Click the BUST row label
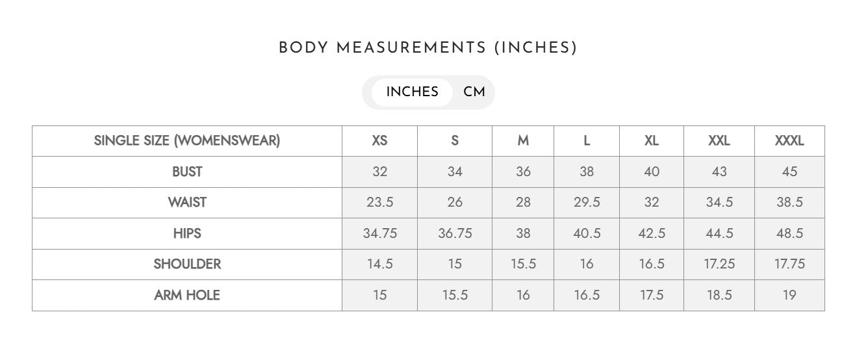The image size is (868, 349). (x=187, y=172)
